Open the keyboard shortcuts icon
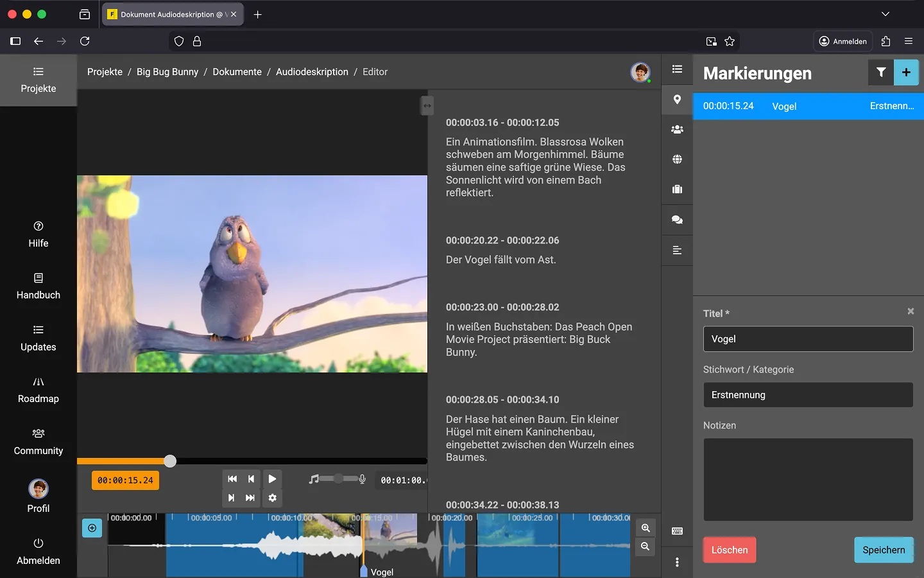924x578 pixels. pos(677,531)
